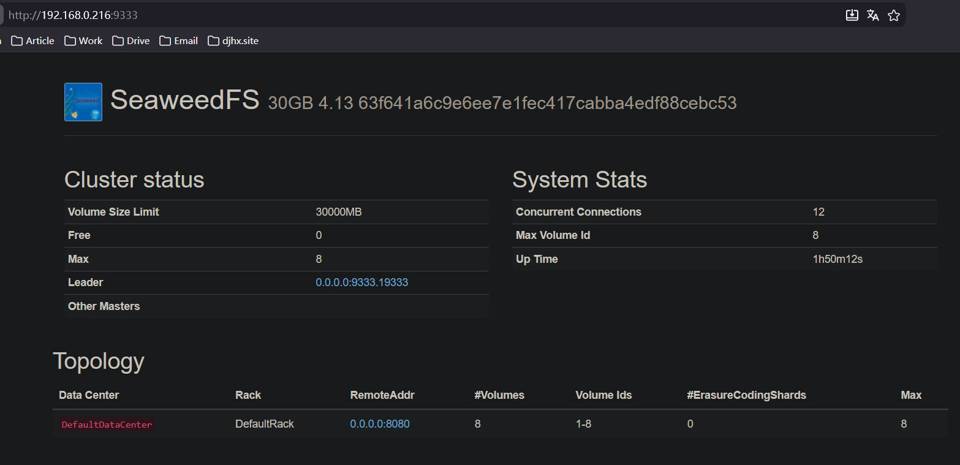The height and width of the screenshot is (465, 960).
Task: Open the Work bookmark folder
Action: point(83,41)
